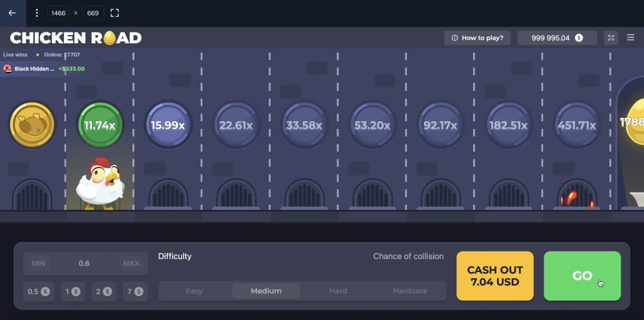The width and height of the screenshot is (644, 320).
Task: Choose the 1 dollar quick bet chip
Action: coord(72,291)
